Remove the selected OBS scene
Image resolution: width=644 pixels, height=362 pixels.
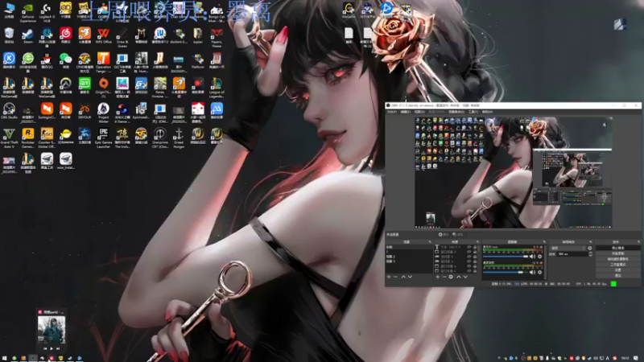coord(395,277)
